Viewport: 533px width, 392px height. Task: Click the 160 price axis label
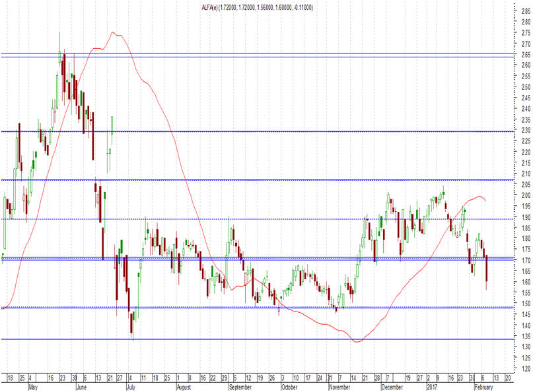[x=526, y=282]
